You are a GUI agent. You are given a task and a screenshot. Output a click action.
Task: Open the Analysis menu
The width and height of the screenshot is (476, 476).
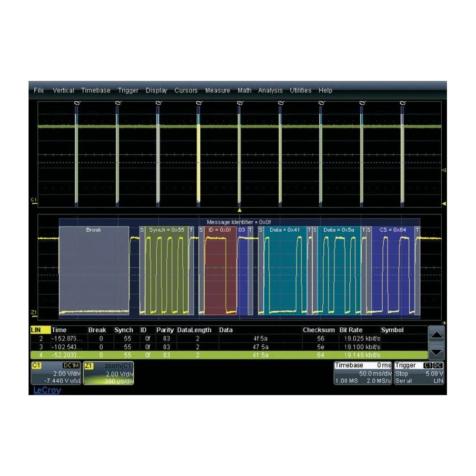tap(270, 90)
